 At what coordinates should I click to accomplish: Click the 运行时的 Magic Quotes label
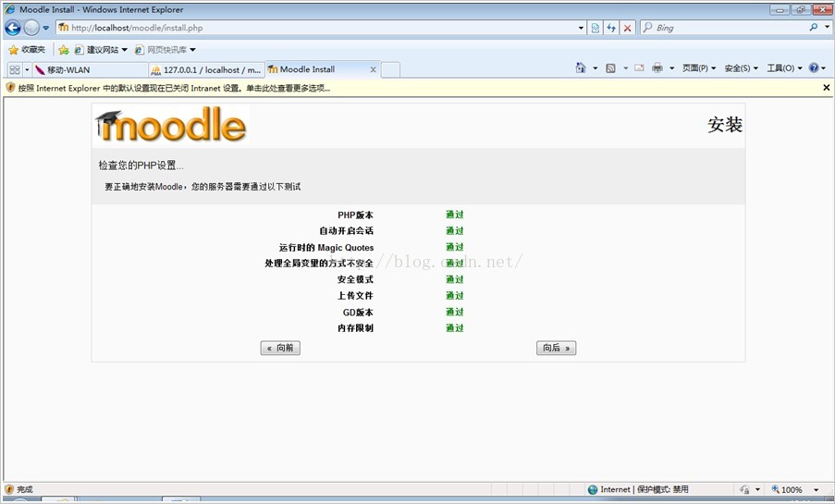[x=326, y=248]
